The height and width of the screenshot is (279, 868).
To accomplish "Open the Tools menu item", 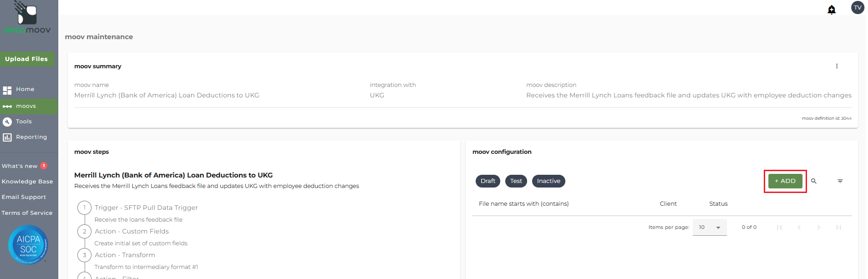I will 24,122.
